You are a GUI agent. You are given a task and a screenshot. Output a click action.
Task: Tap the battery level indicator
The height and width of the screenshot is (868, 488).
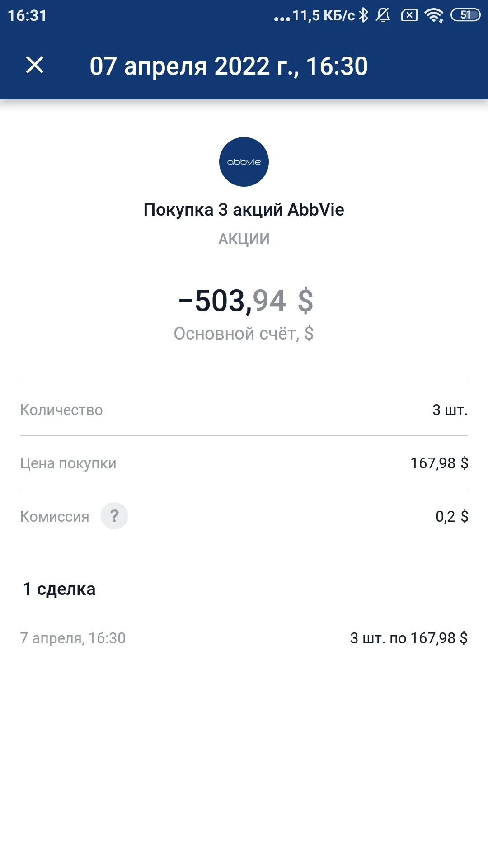(x=465, y=15)
